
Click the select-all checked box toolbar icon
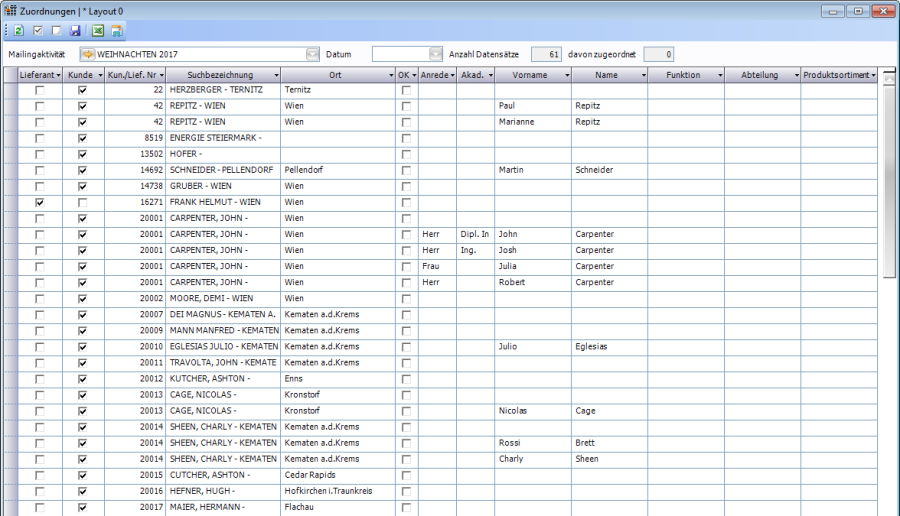coord(38,31)
